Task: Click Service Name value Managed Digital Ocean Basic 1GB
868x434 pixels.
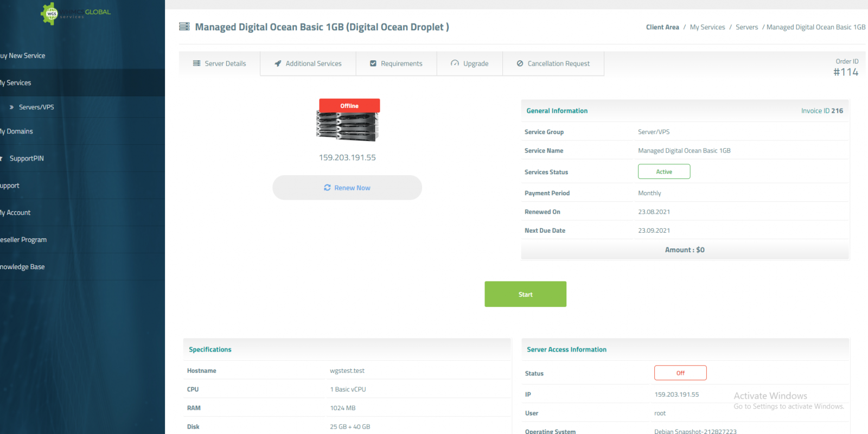Action: click(x=684, y=151)
